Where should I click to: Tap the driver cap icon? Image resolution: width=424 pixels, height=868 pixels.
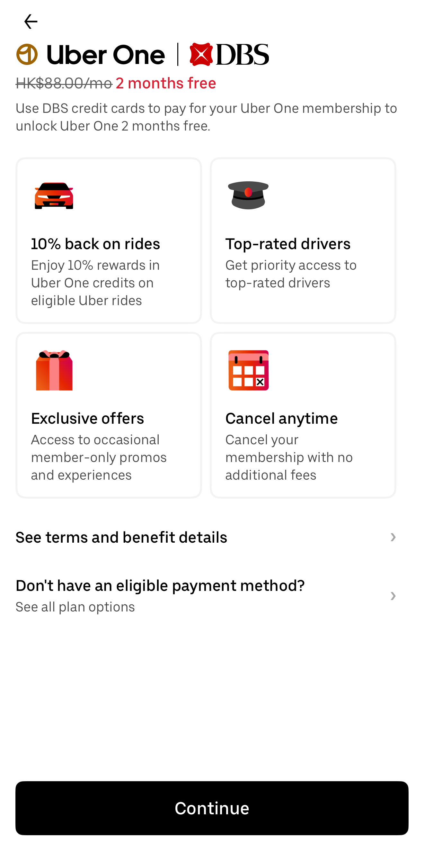tap(248, 195)
